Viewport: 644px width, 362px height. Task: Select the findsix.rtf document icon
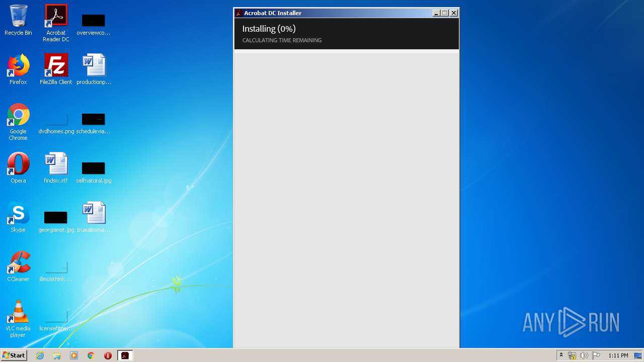tap(56, 168)
